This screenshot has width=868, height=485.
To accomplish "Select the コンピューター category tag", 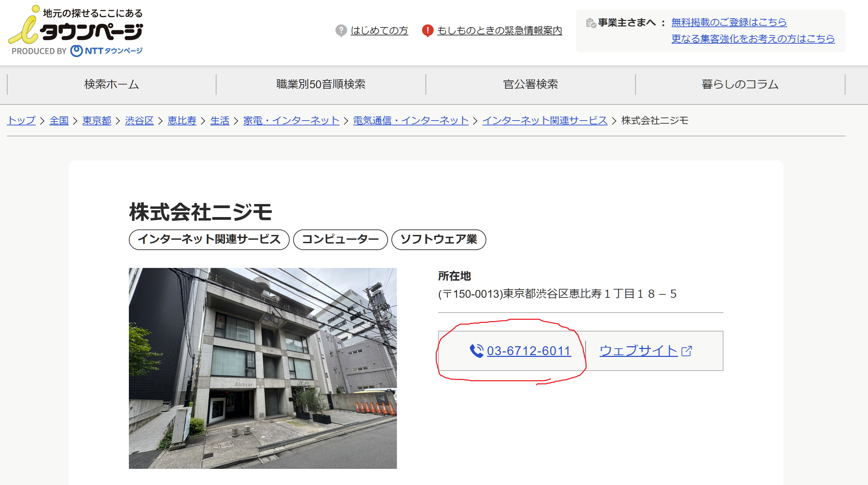I will pyautogui.click(x=340, y=239).
